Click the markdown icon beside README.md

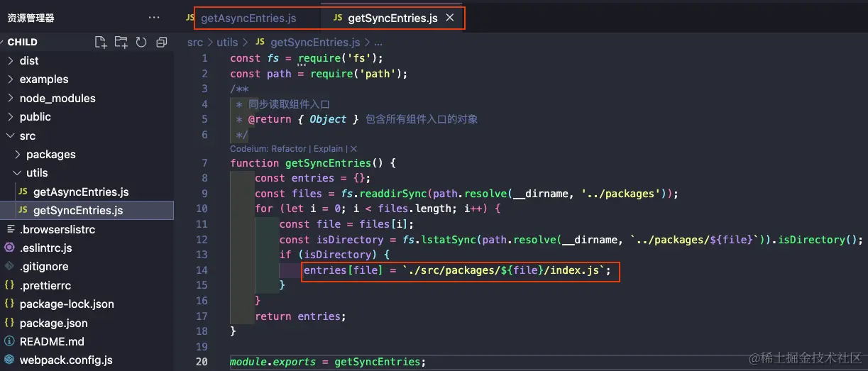(9, 342)
